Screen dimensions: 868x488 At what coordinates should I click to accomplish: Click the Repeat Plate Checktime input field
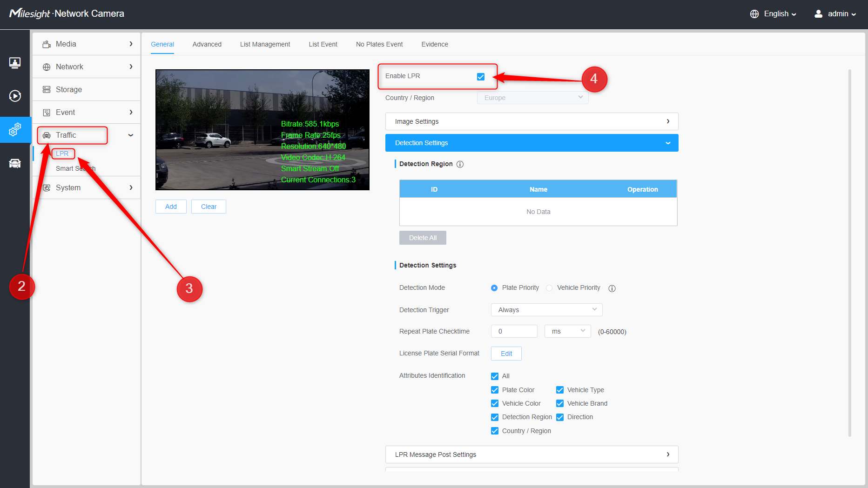point(514,331)
